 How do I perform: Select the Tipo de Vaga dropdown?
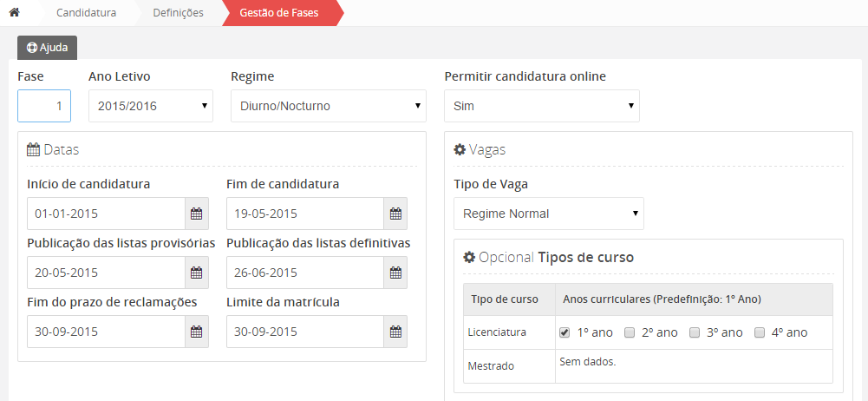click(548, 214)
